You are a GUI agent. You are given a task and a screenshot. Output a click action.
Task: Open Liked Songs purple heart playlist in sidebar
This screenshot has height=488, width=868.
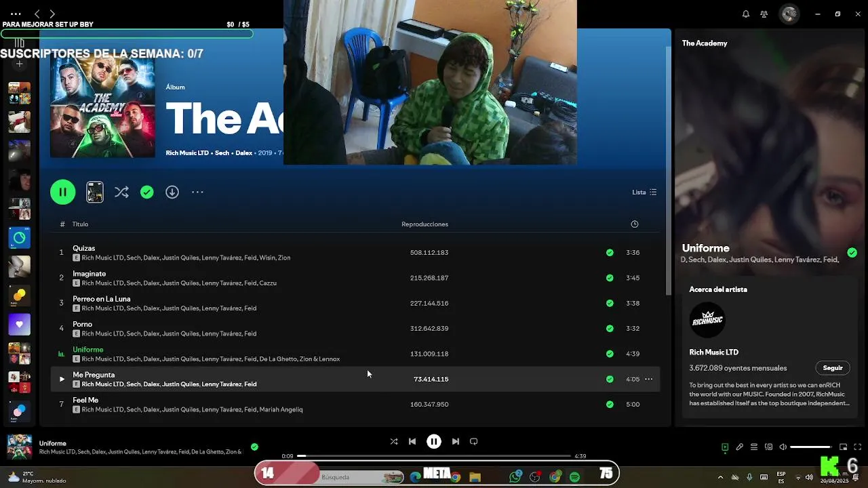(x=19, y=325)
